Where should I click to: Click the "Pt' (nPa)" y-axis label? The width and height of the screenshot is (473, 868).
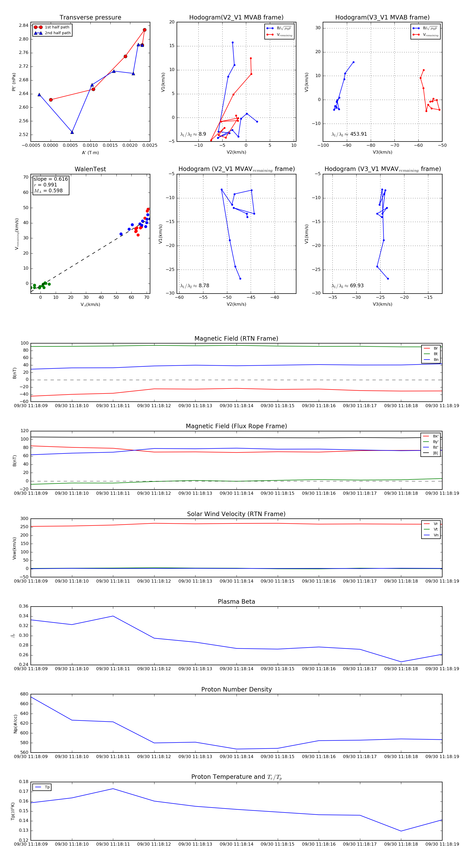pos(14,82)
